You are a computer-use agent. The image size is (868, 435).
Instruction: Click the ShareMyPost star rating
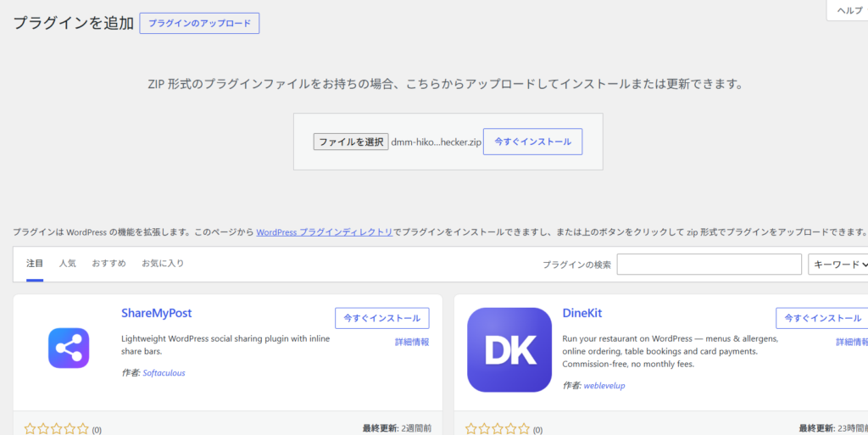point(57,429)
